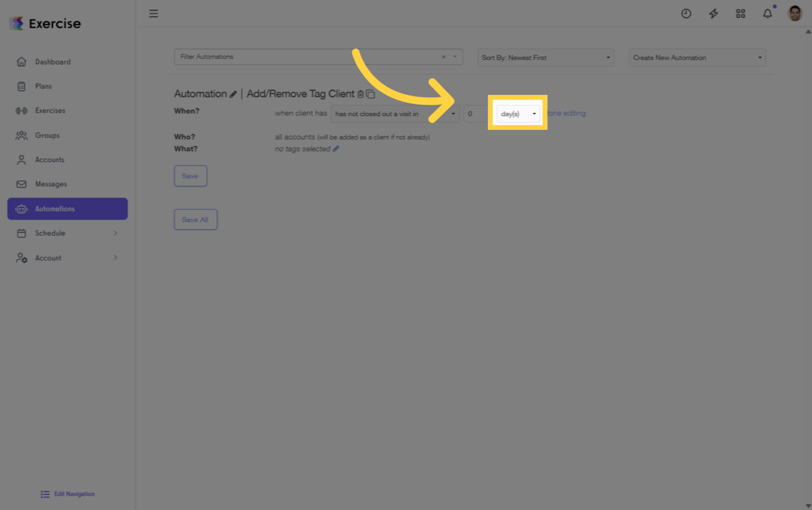
Task: Click the profile avatar in the top right
Action: (x=794, y=13)
